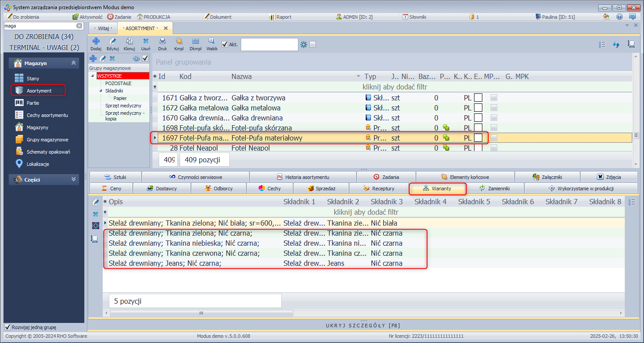The width and height of the screenshot is (644, 343).
Task: Click the Webik toolbar icon
Action: 212,42
